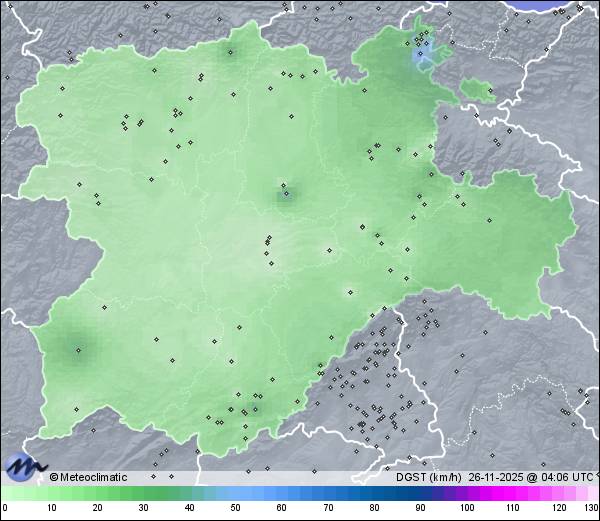Click the blue high-gust spot in the northeast
The height and width of the screenshot is (521, 600).
click(x=423, y=54)
